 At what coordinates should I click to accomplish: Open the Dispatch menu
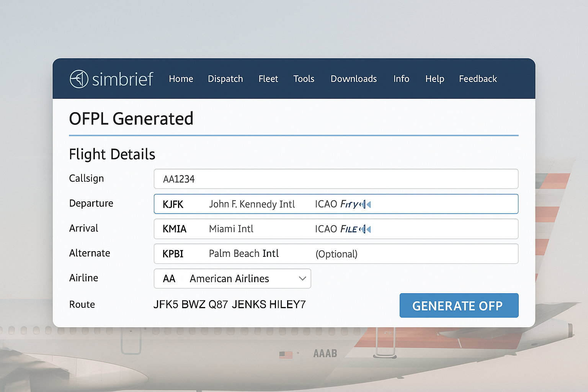pos(225,79)
